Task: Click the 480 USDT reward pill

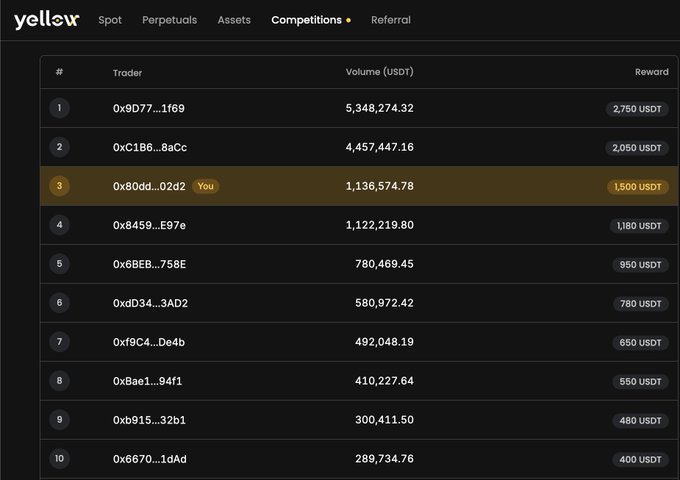Action: (641, 421)
